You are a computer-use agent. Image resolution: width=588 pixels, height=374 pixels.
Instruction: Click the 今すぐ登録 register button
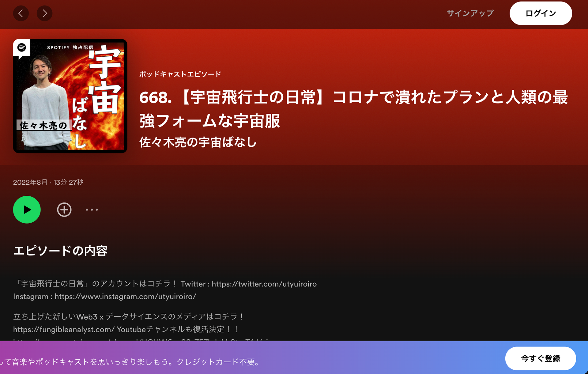(x=541, y=358)
